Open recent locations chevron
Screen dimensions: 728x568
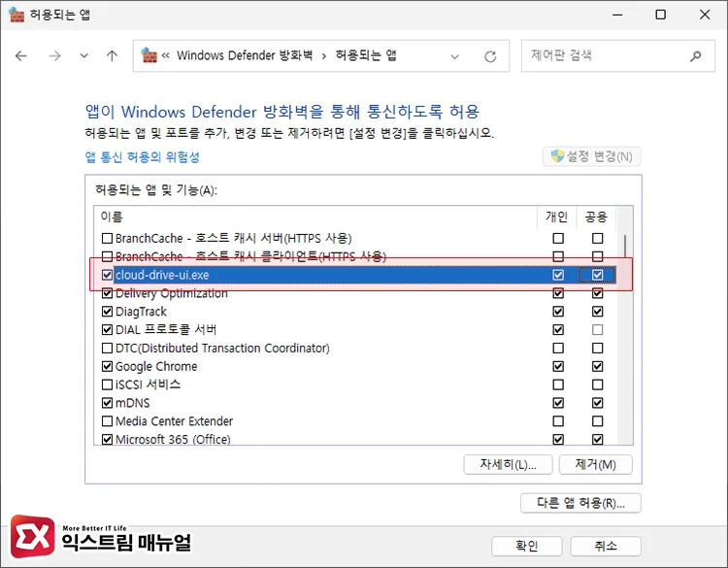tap(83, 56)
